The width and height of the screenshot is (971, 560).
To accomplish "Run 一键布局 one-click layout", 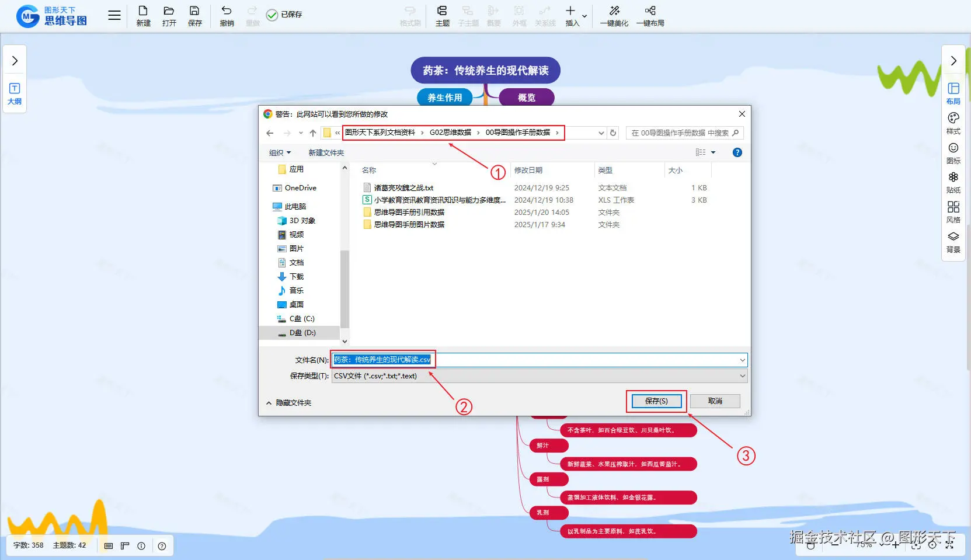I will click(x=650, y=16).
